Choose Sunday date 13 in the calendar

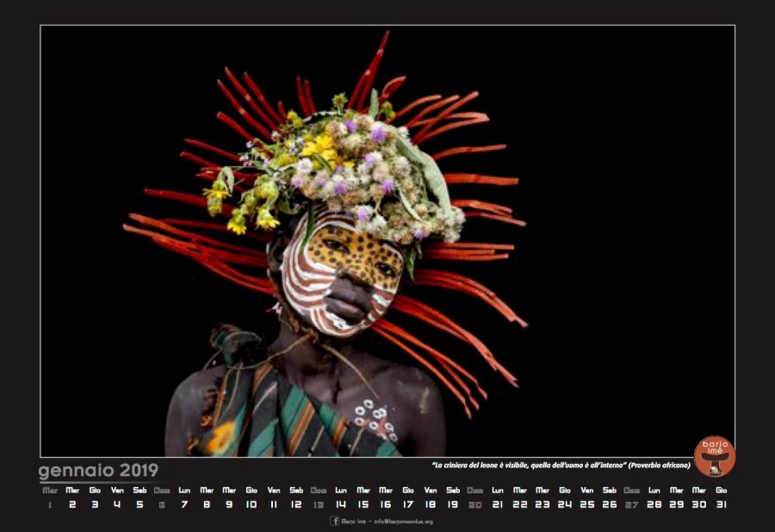tap(319, 504)
